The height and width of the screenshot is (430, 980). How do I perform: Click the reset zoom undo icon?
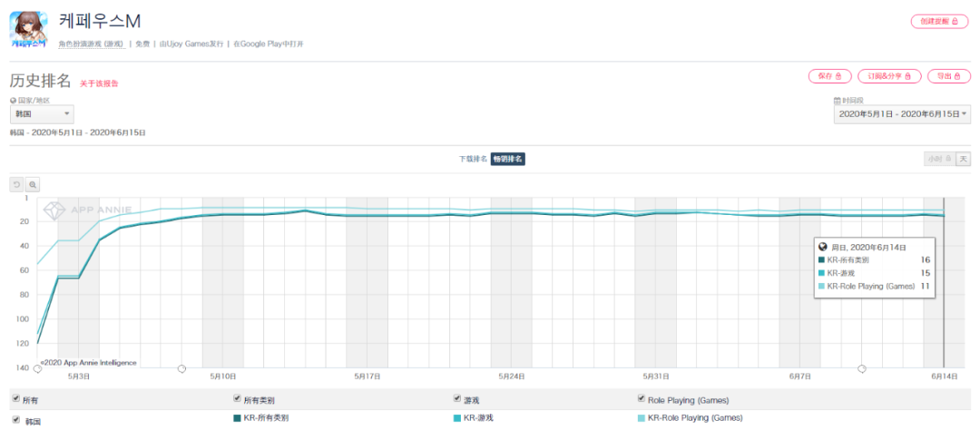(16, 184)
